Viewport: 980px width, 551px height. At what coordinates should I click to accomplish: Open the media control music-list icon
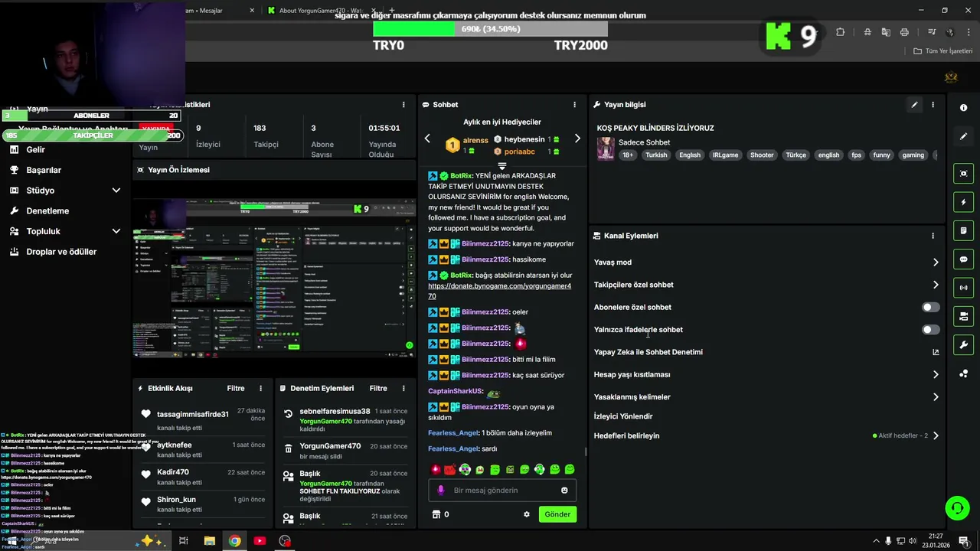(932, 32)
